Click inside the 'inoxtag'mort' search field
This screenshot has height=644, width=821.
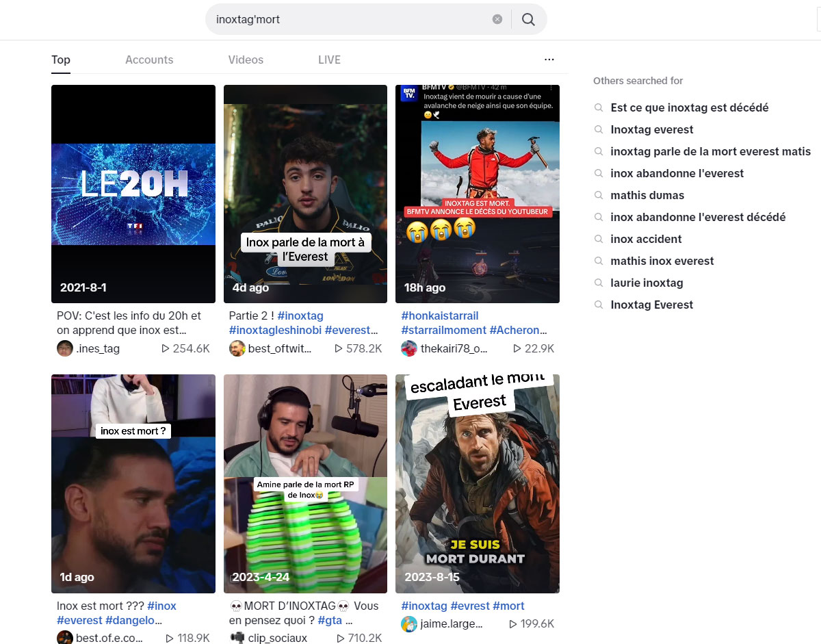tap(349, 19)
